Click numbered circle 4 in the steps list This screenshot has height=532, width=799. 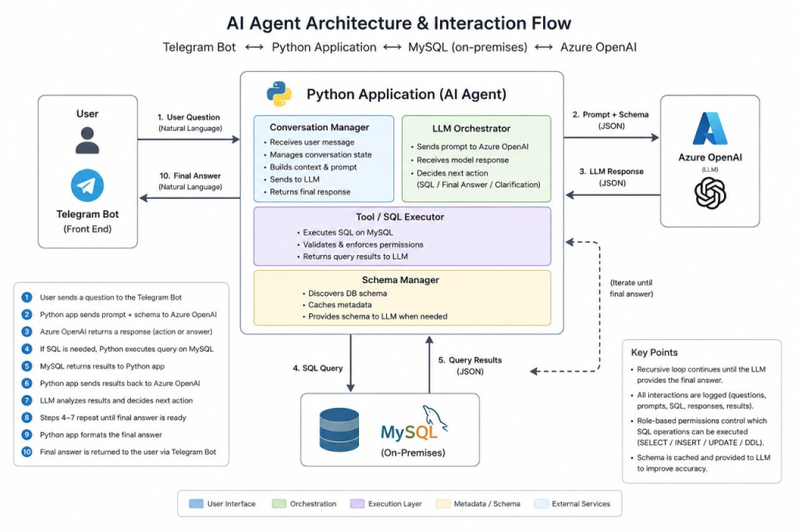pos(27,349)
